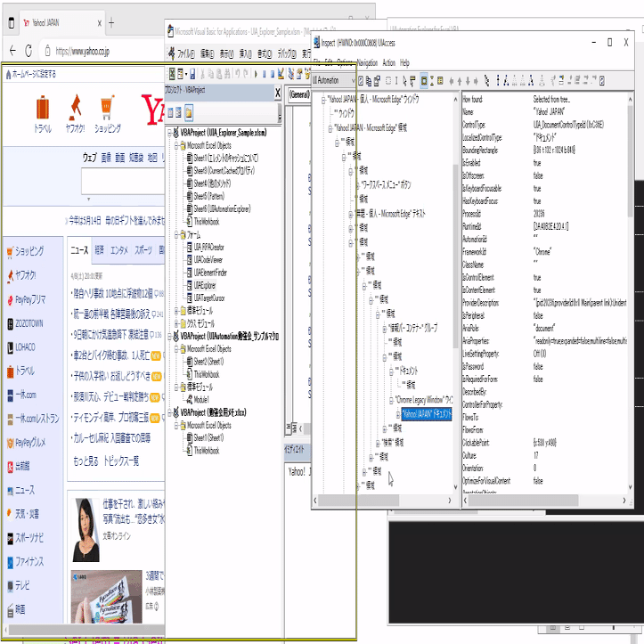Click the Watch Cursor icon in Inspect toolbar
The height and width of the screenshot is (644, 644).
[x=404, y=80]
